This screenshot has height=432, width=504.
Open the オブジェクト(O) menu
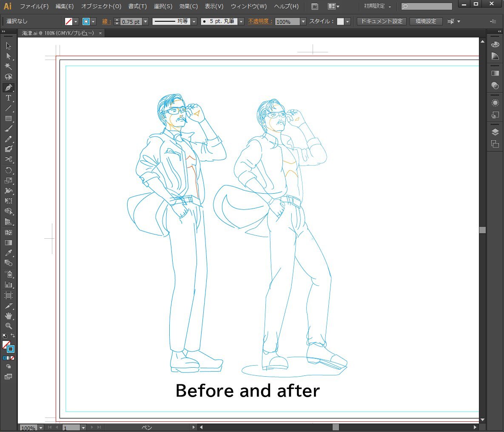[101, 6]
